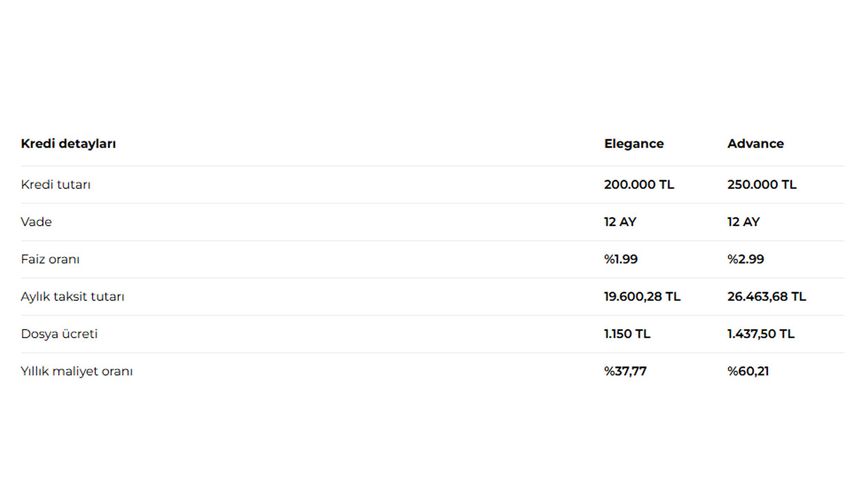Click the Elegance column header

click(634, 144)
